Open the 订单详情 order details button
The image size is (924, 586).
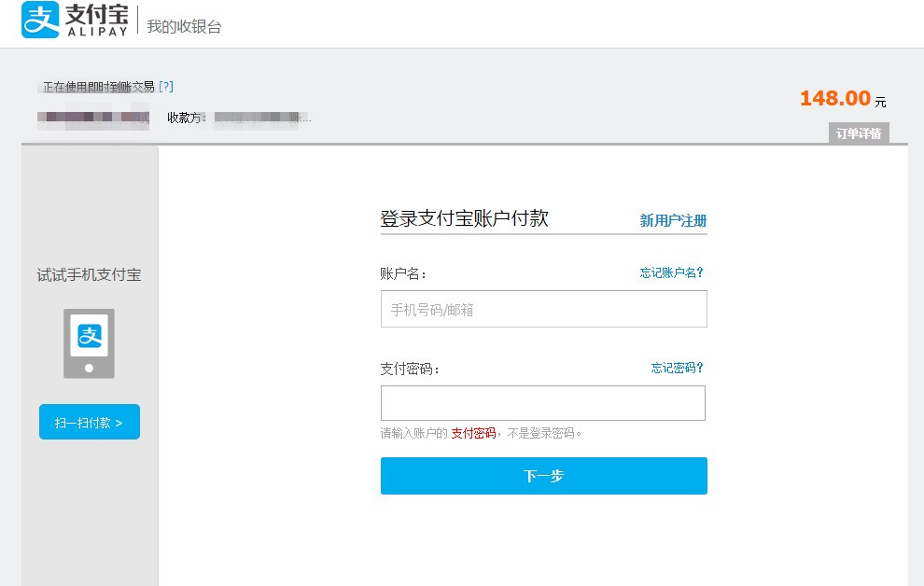point(859,133)
